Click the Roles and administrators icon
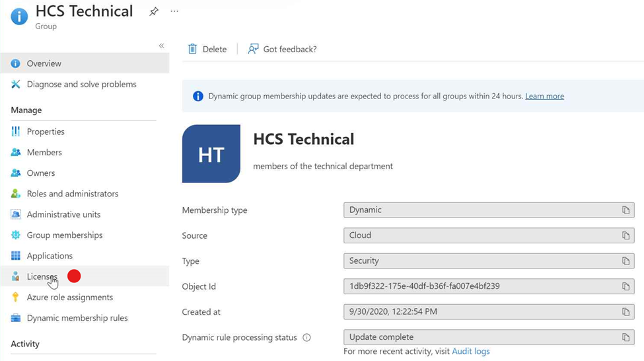Viewport: 644px width, 361px height. (x=16, y=194)
